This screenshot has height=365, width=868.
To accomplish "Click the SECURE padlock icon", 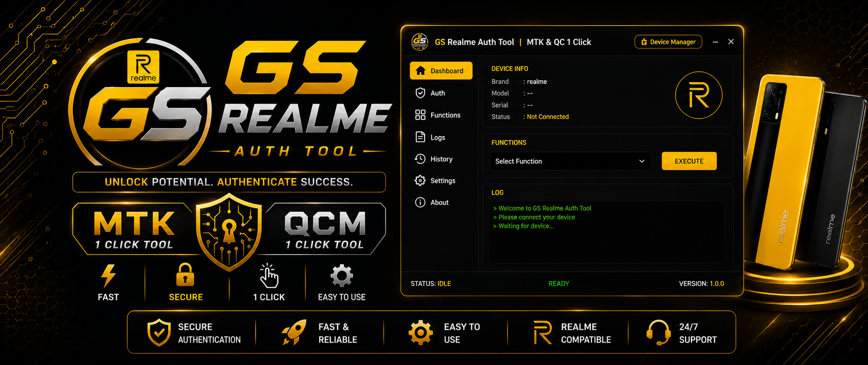I will tap(185, 274).
